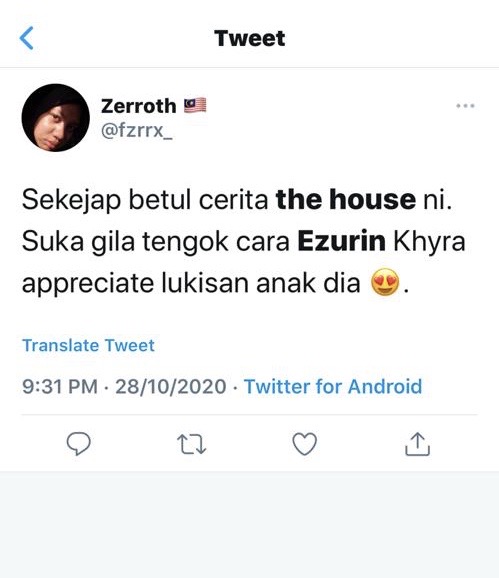Viewport: 499px width, 578px height.
Task: Tap the date 28/10/2020
Action: point(171,386)
